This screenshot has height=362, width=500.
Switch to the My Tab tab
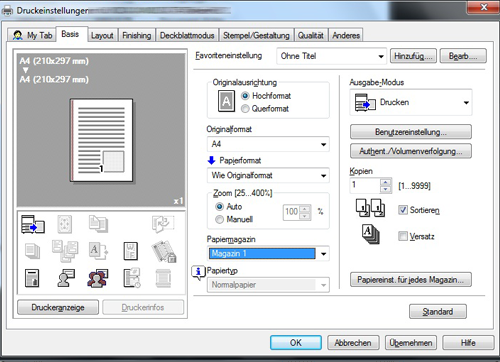coord(32,35)
